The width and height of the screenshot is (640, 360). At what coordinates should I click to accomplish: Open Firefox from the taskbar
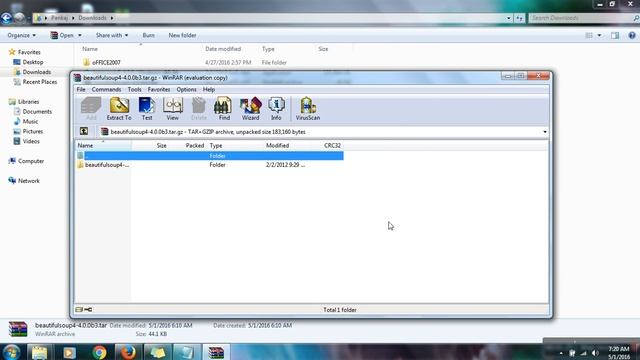pos(128,352)
